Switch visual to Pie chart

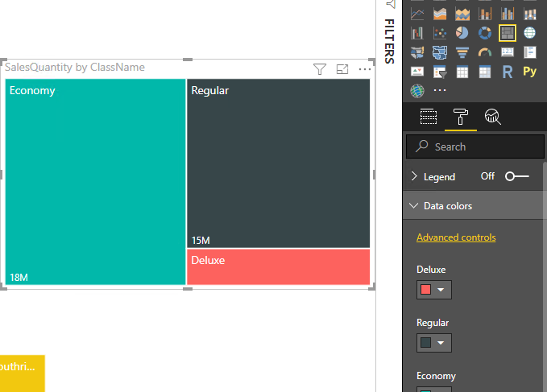(462, 33)
